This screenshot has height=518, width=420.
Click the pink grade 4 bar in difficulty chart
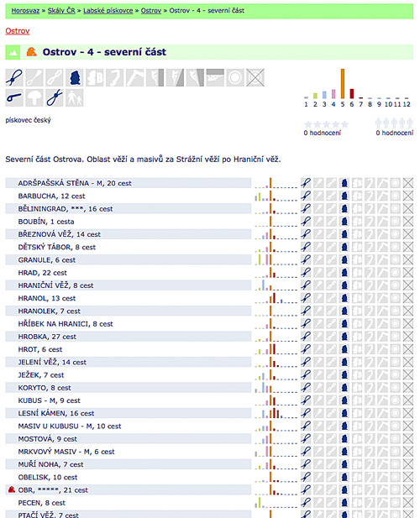point(333,94)
